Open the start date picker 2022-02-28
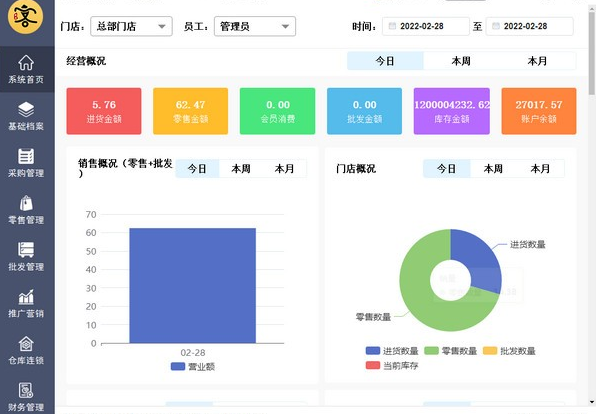This screenshot has width=597, height=414. coord(426,26)
